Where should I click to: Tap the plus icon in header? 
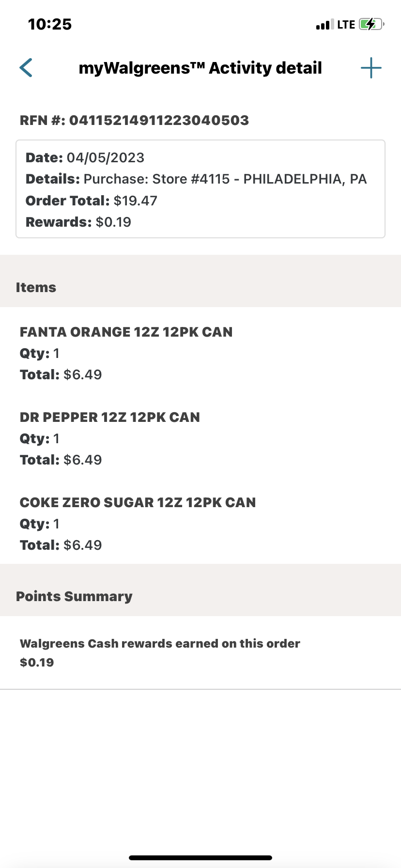click(x=371, y=68)
